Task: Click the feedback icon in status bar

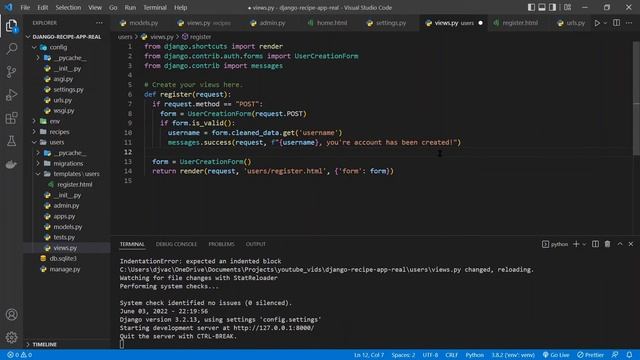Action: point(615,355)
